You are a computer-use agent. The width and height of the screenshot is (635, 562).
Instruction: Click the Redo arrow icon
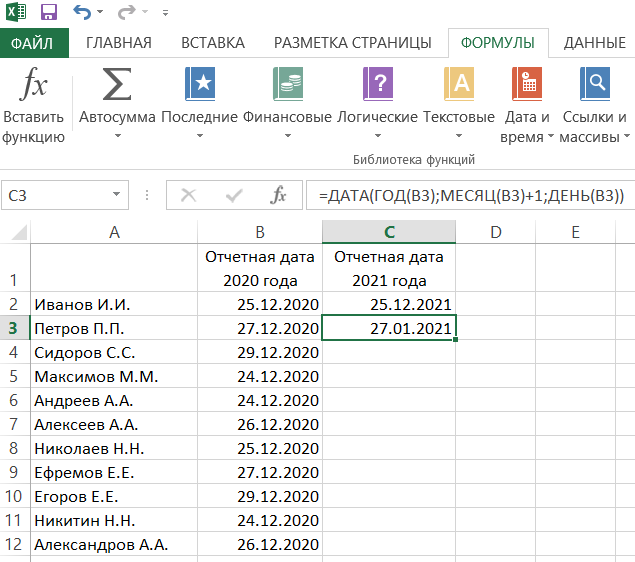pyautogui.click(x=126, y=12)
